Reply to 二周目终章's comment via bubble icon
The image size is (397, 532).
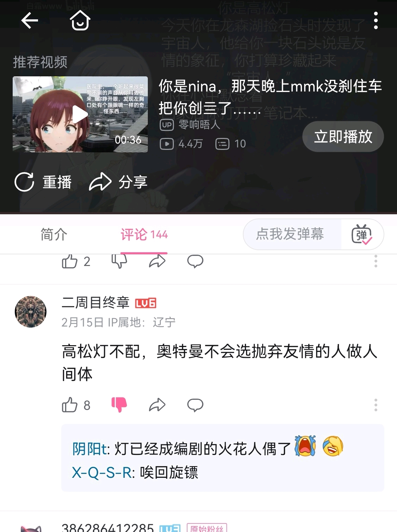tap(195, 405)
